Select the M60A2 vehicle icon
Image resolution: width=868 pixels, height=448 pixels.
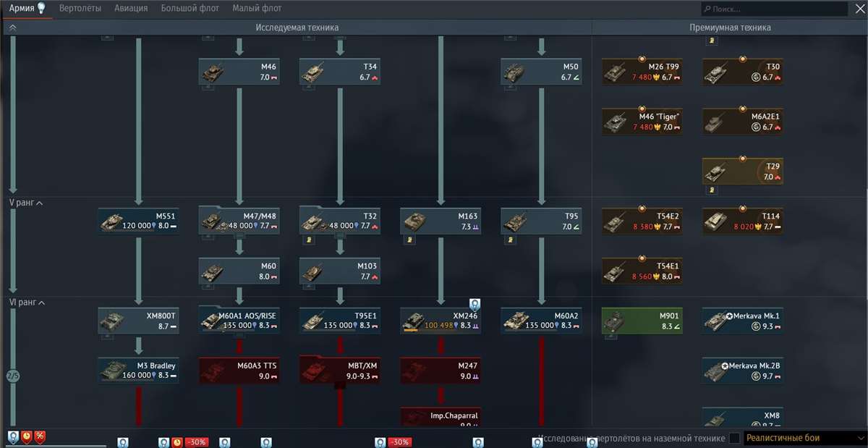(541, 319)
